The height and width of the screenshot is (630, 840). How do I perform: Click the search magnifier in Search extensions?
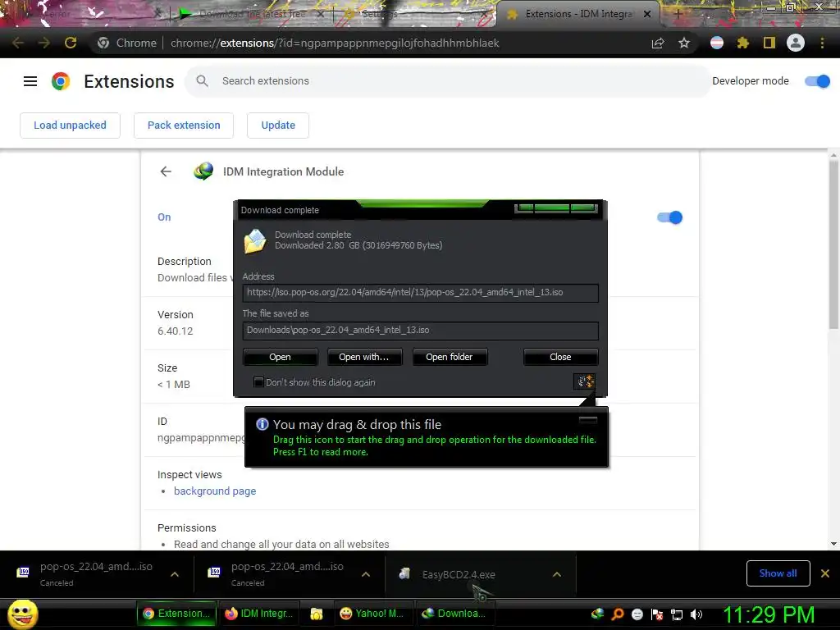coord(202,81)
